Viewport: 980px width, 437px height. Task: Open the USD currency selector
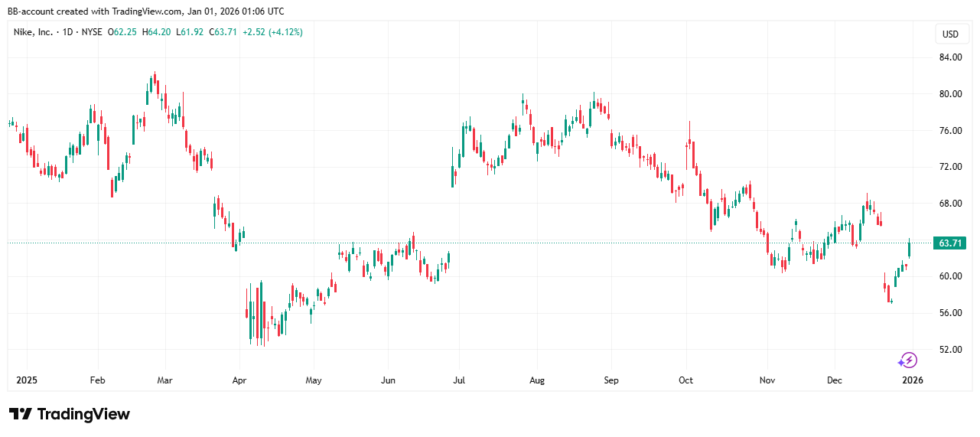tap(950, 34)
